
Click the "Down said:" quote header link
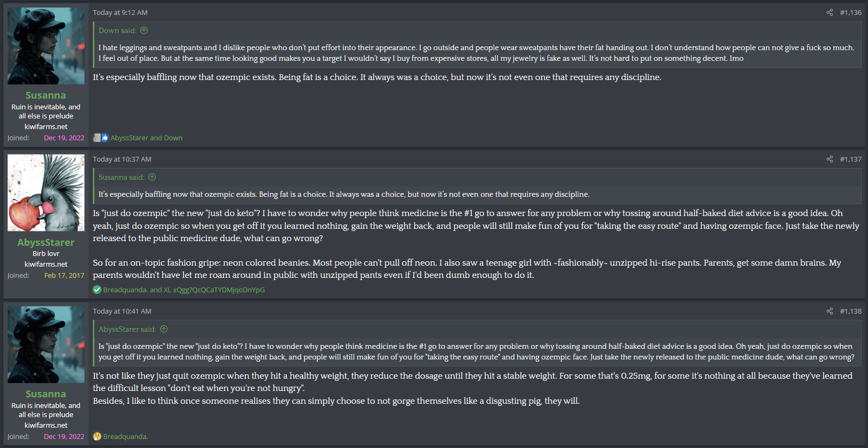click(x=117, y=30)
